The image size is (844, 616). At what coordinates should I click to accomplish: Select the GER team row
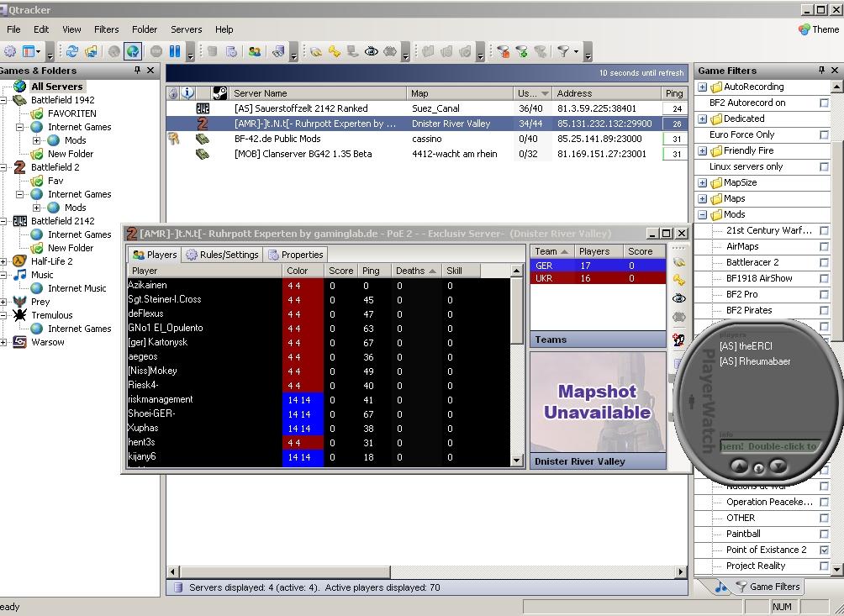point(598,266)
